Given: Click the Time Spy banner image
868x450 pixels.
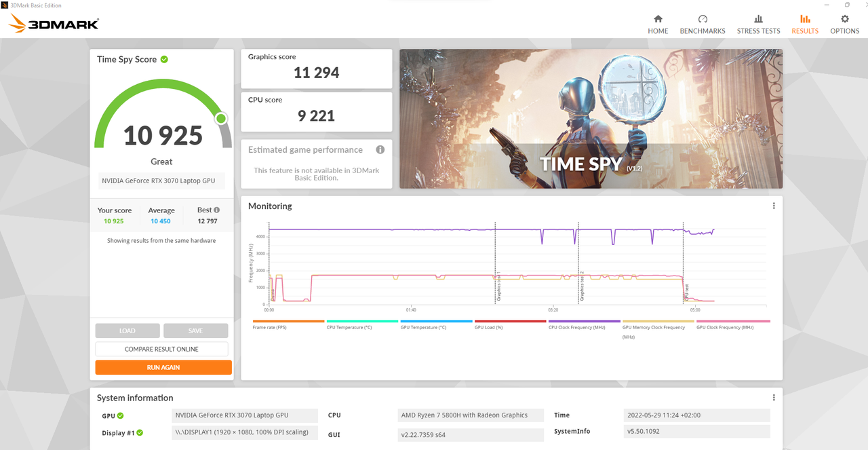Looking at the screenshot, I should pos(591,119).
